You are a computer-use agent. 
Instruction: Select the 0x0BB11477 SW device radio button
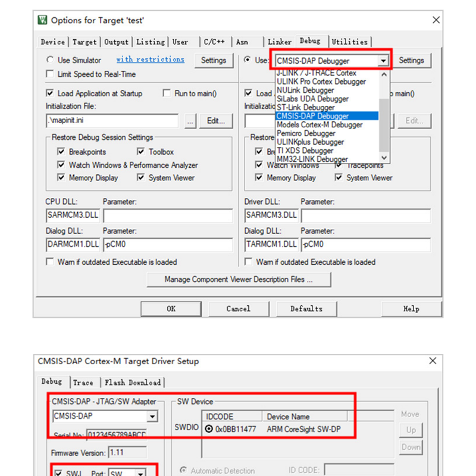click(x=209, y=429)
